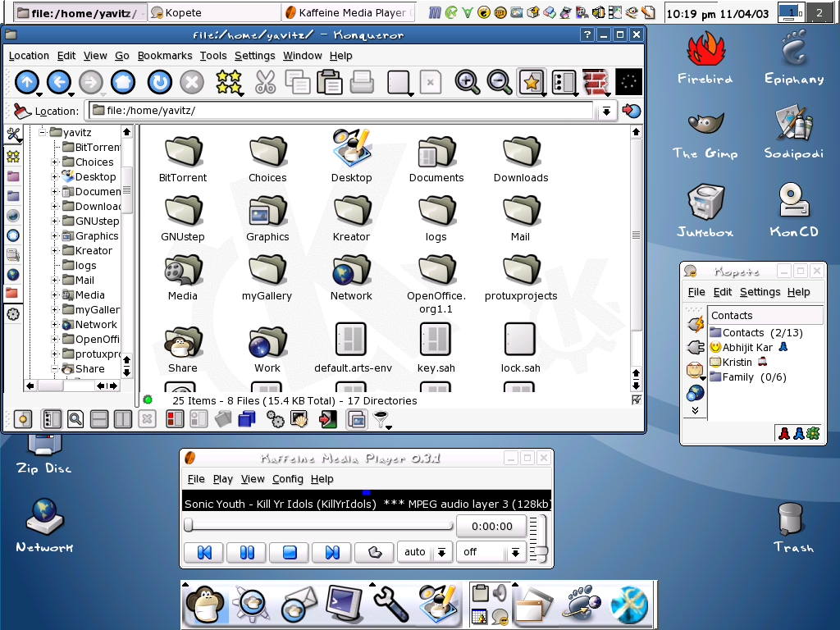
Task: Switch to virtual desktop 2
Action: (819, 13)
